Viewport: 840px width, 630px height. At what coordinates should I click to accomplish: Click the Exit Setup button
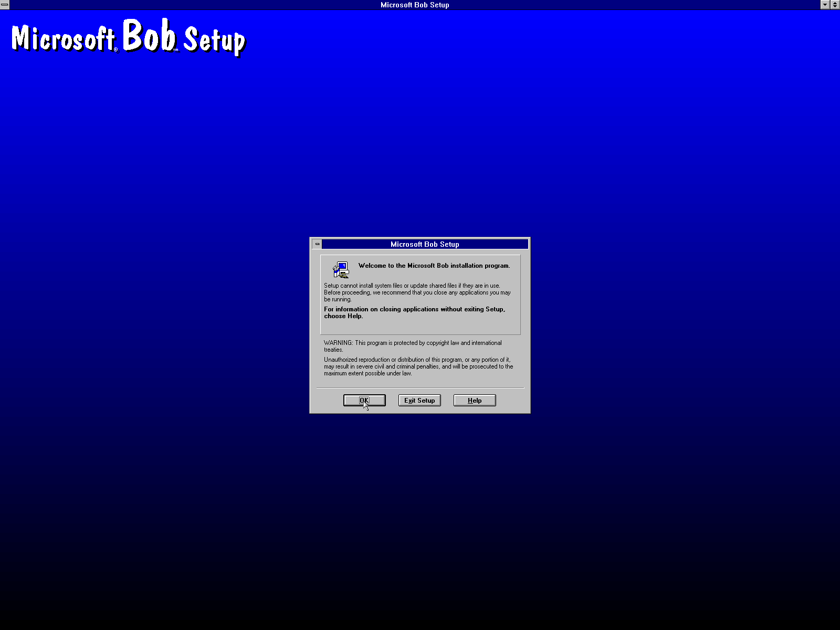(419, 401)
